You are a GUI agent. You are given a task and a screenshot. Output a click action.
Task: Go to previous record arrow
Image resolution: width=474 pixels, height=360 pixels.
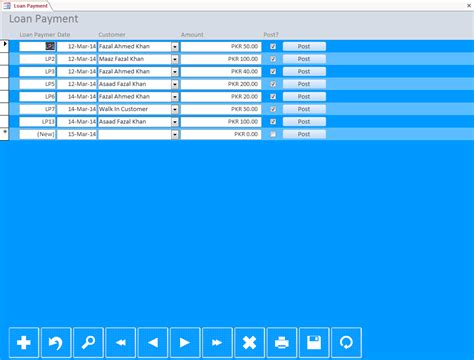(x=153, y=342)
